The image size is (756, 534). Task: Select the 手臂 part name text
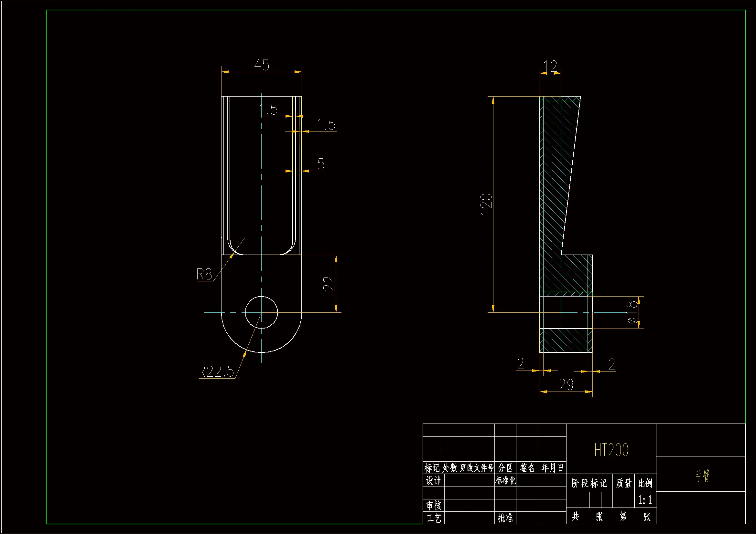[702, 476]
